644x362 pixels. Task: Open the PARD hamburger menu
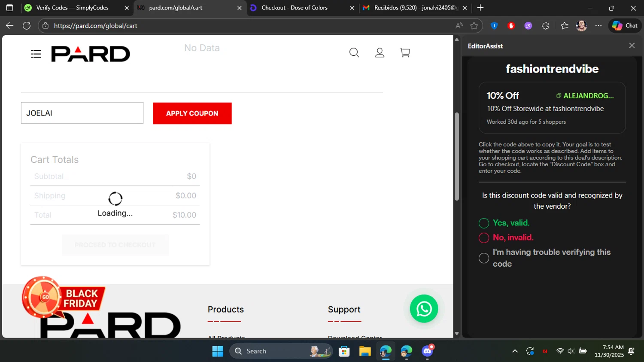coord(36,54)
